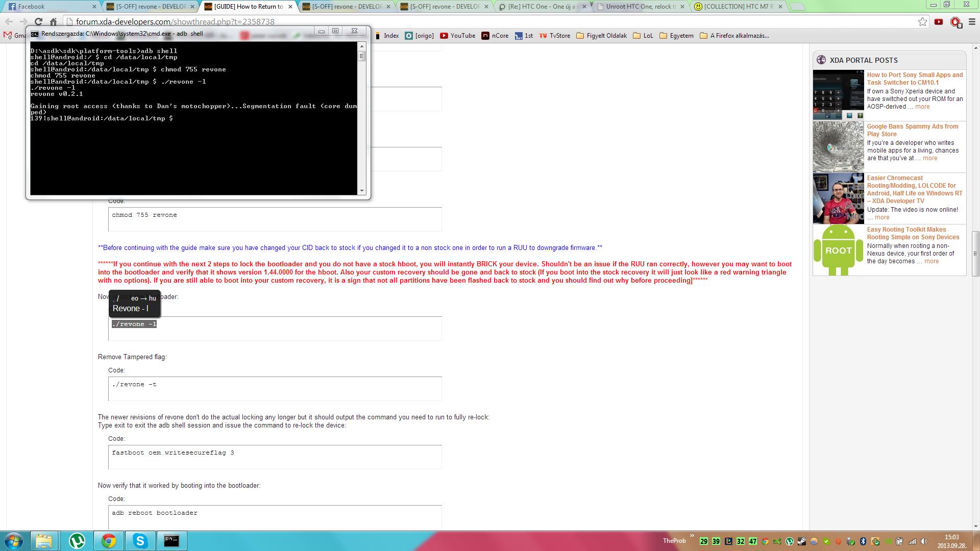Switch to Chrome in the taskbar

[x=108, y=541]
